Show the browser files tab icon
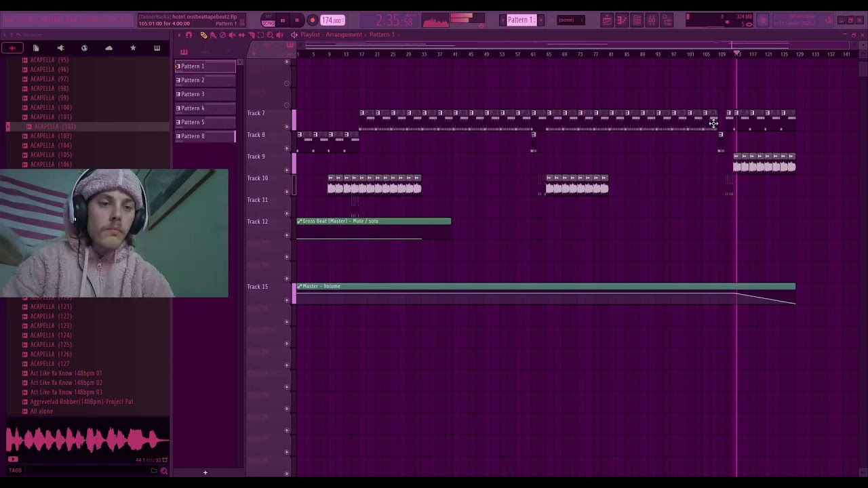The image size is (868, 488). [x=36, y=48]
